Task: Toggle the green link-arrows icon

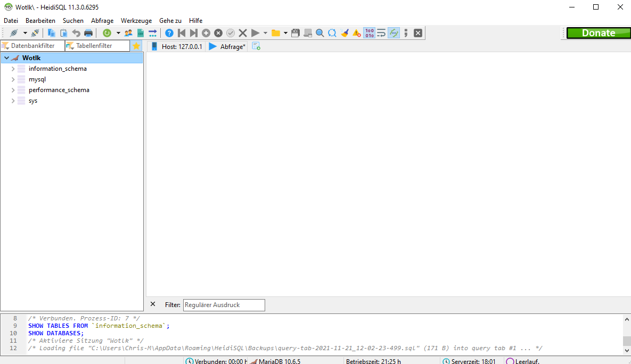Action: 394,33
